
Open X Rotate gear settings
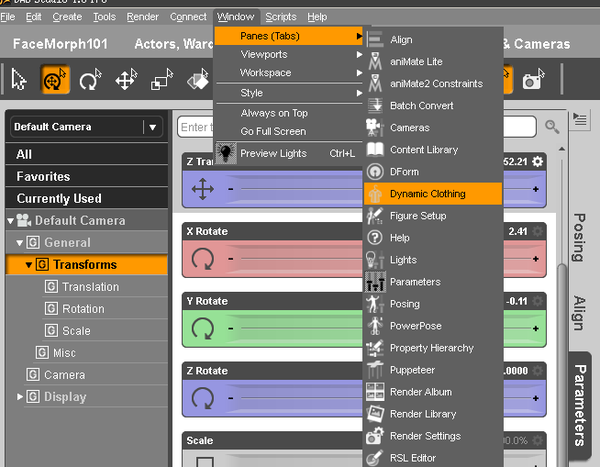538,231
